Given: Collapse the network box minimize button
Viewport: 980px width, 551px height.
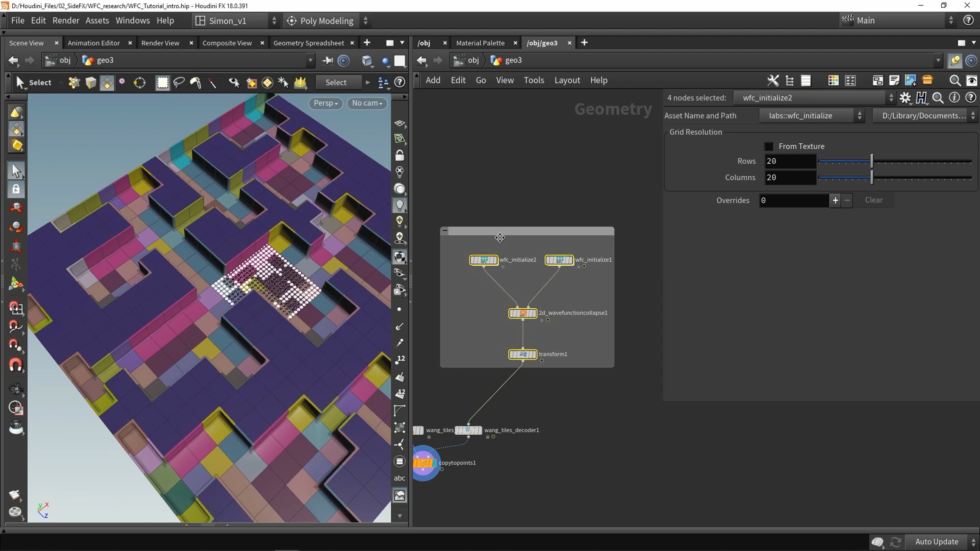Looking at the screenshot, I should [x=445, y=231].
